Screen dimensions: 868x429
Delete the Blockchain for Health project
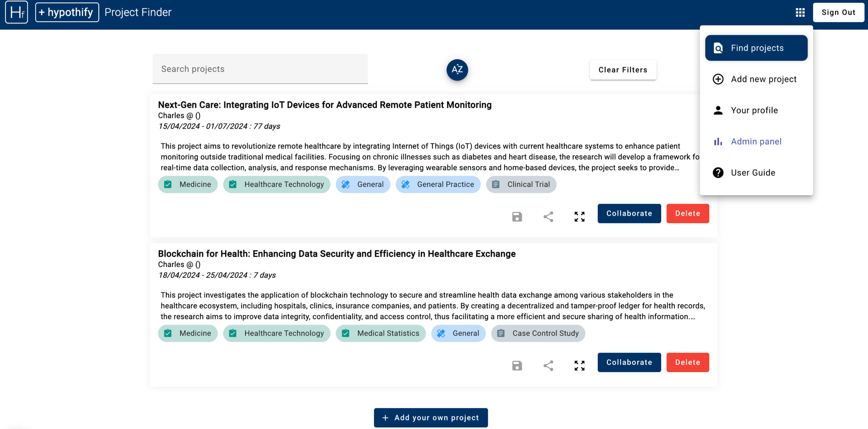(x=687, y=362)
